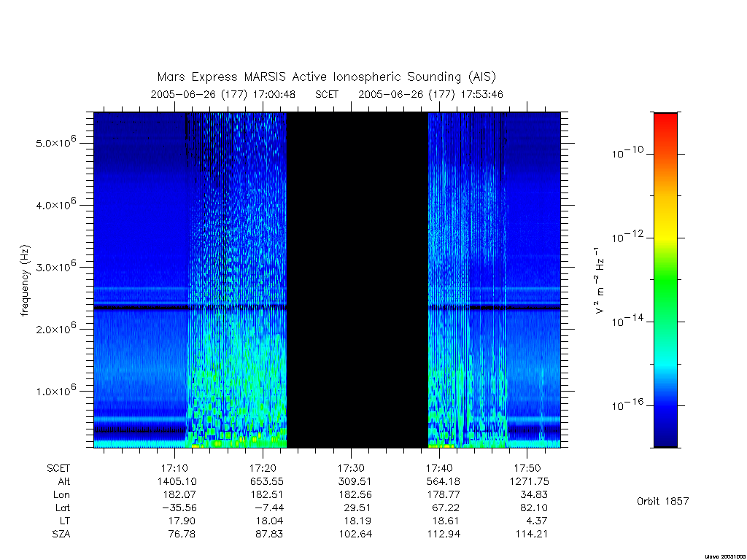The width and height of the screenshot is (747, 560).
Task: Click the latitude value -35.56
Action: coord(179,507)
